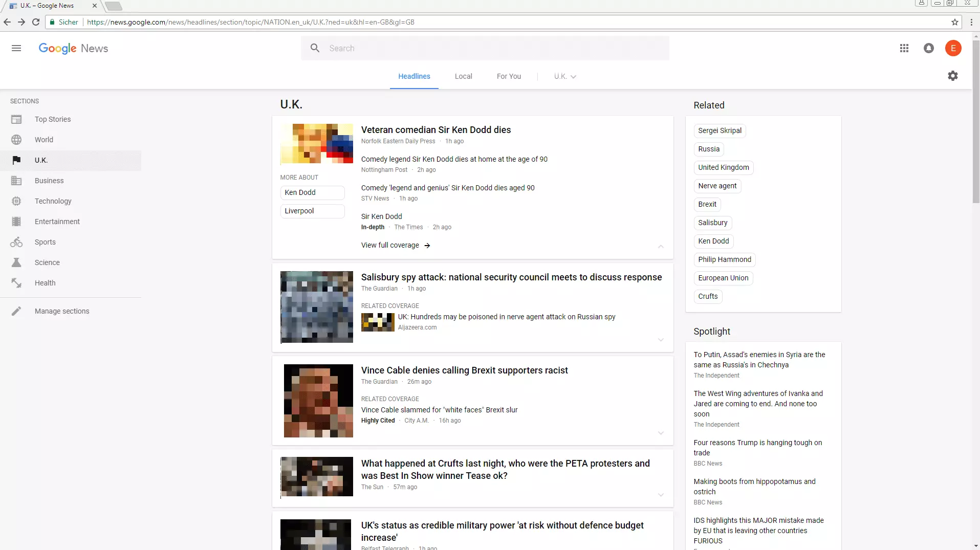Screen dimensions: 980x550
Task: Bookmark this page with star icon
Action: pos(955,22)
